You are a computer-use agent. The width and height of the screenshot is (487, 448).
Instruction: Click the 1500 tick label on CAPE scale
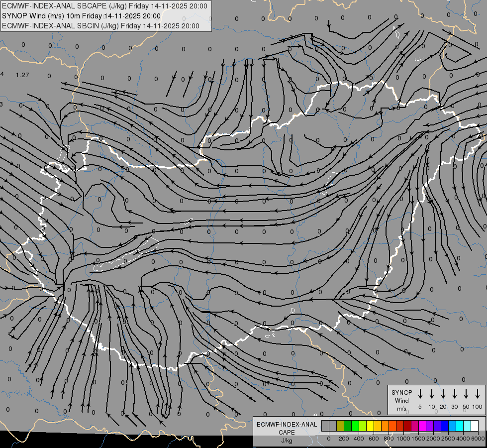(x=418, y=439)
